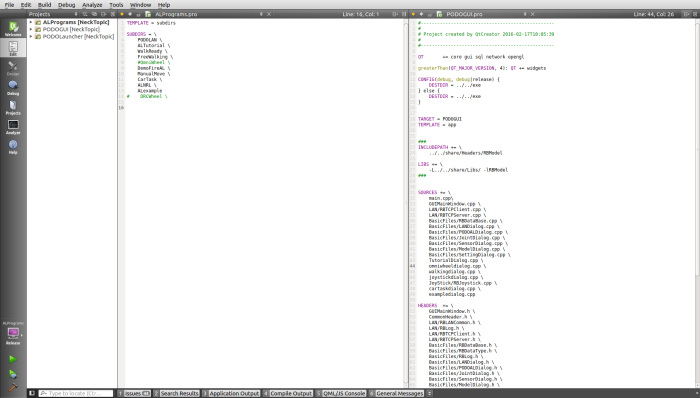Go forward using ALPrograms.pro editor's forward arrow
This screenshot has width=700, height=398.
click(x=130, y=14)
